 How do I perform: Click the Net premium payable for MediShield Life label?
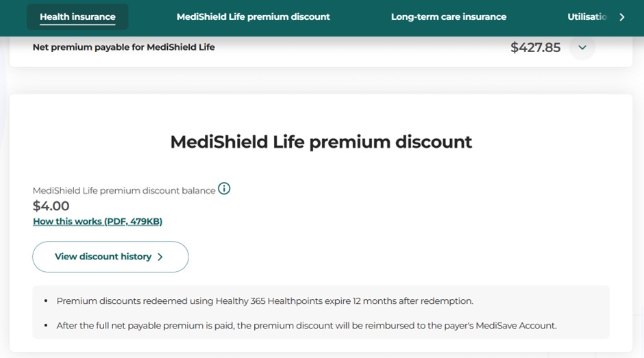(x=123, y=47)
